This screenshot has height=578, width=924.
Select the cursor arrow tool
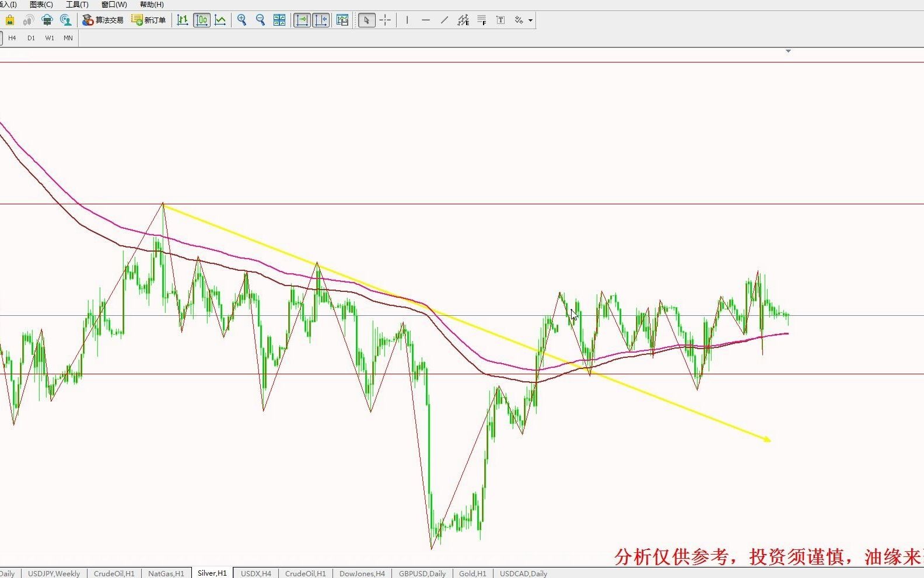point(366,20)
